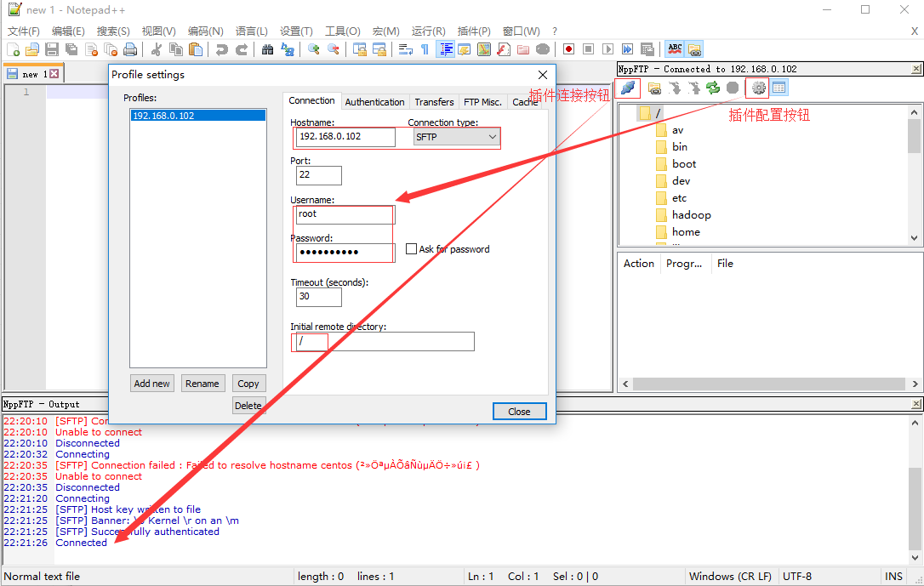Open the 设置(T) menu
The width and height of the screenshot is (924, 586).
pos(296,31)
